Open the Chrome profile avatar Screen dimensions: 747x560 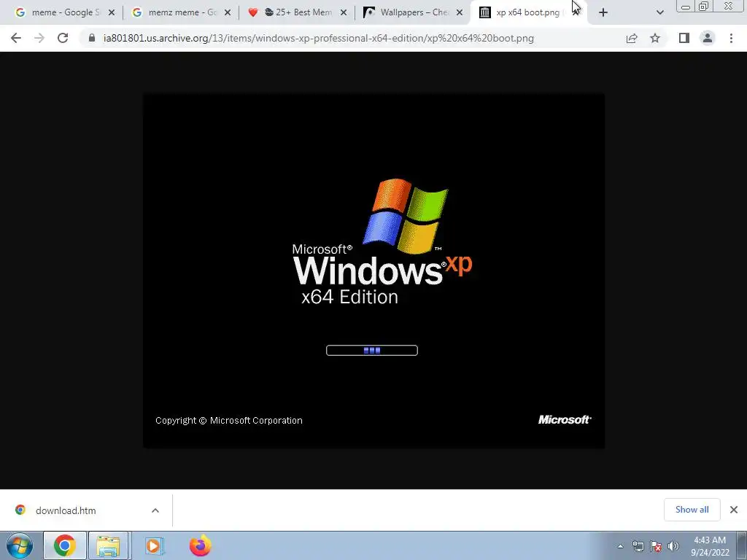tap(708, 38)
